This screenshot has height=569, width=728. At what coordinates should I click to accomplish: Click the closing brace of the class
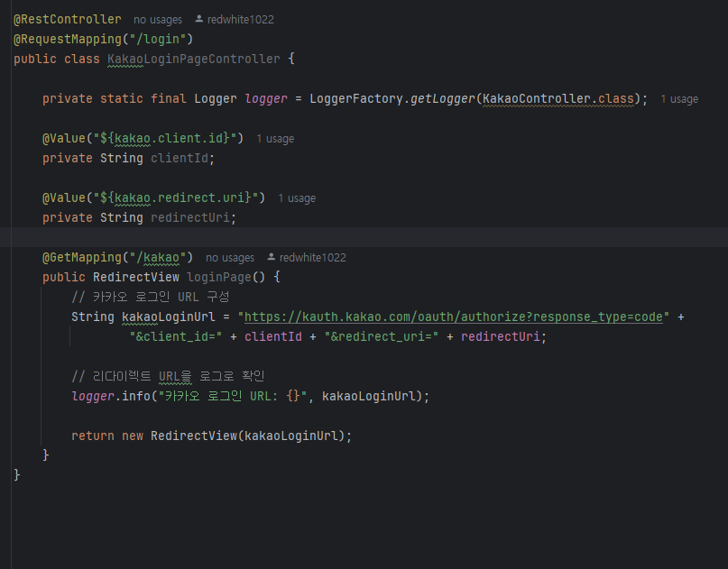(17, 475)
